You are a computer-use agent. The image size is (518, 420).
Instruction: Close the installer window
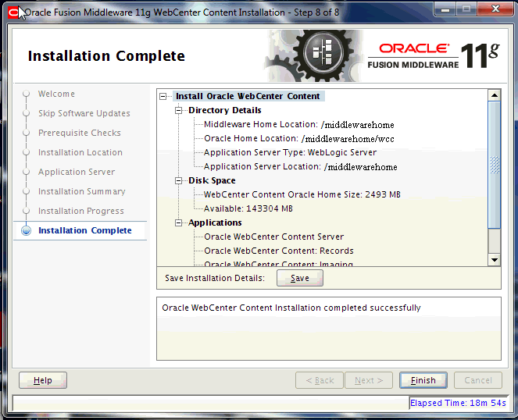point(495,9)
